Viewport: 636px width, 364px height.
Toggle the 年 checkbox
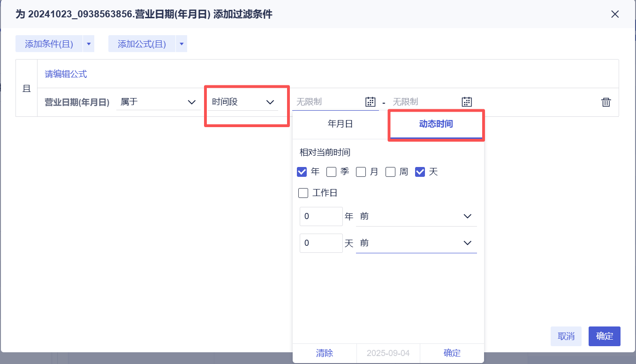[302, 172]
